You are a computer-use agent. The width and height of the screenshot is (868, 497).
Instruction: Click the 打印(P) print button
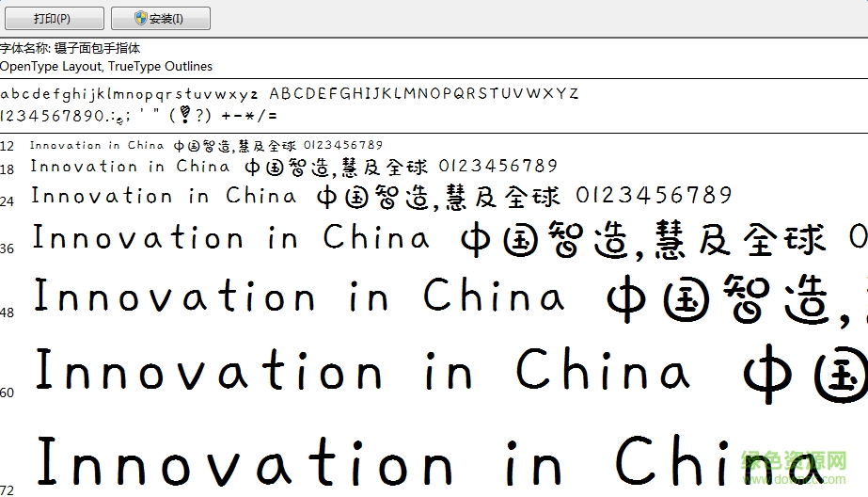click(x=55, y=18)
